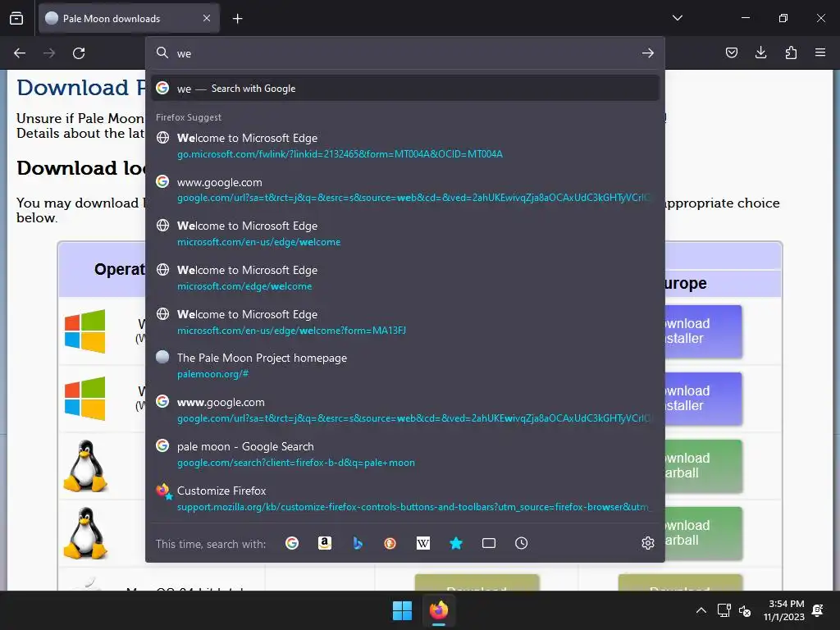The height and width of the screenshot is (630, 840).
Task: Open Windows Start menu
Action: tap(402, 610)
